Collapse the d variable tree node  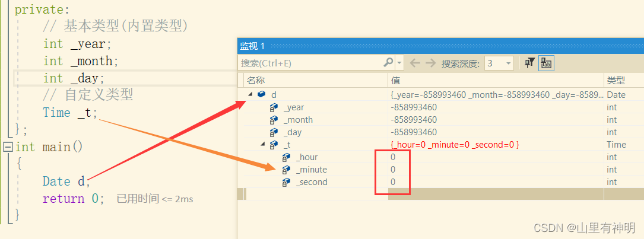tap(249, 95)
